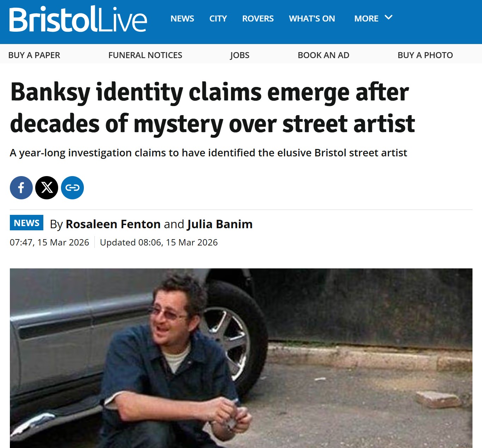Visit the JOBS link

tap(240, 55)
